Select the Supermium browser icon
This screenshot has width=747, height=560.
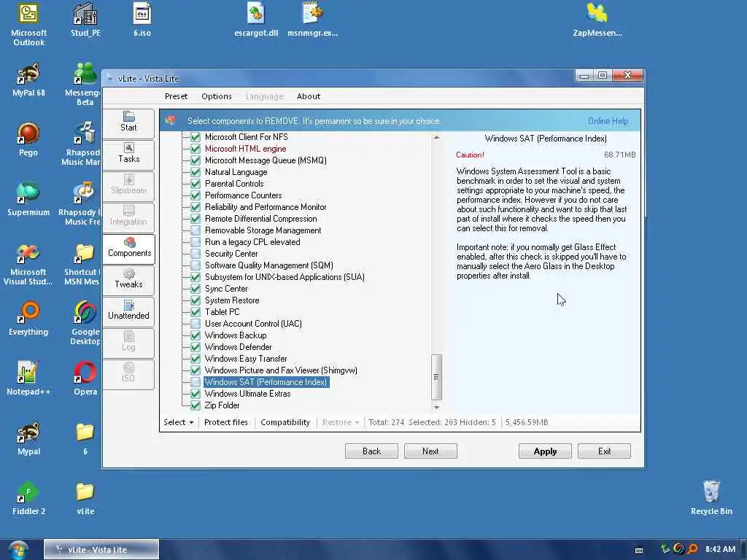(28, 200)
